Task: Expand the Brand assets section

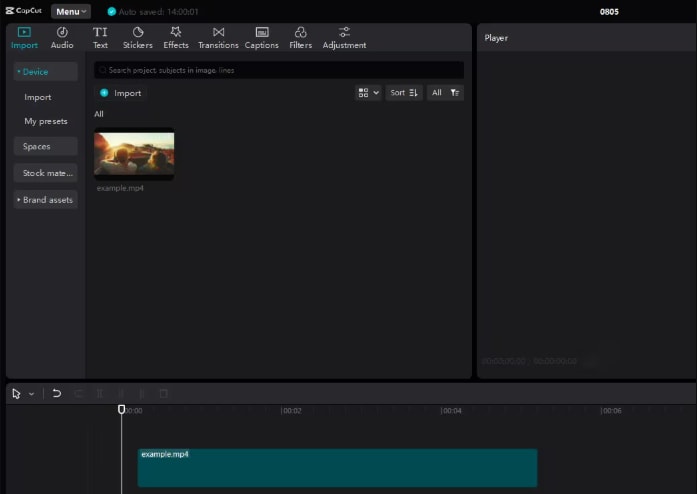Action: 45,200
